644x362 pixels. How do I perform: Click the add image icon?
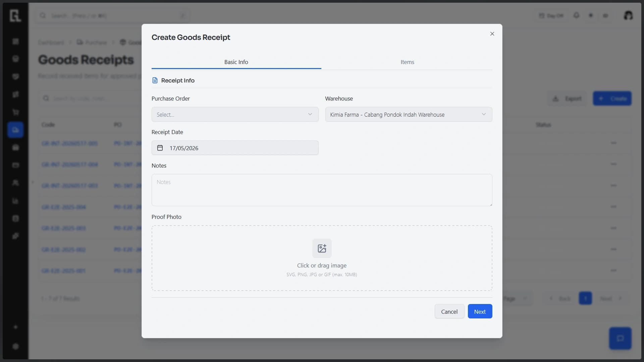(x=322, y=248)
